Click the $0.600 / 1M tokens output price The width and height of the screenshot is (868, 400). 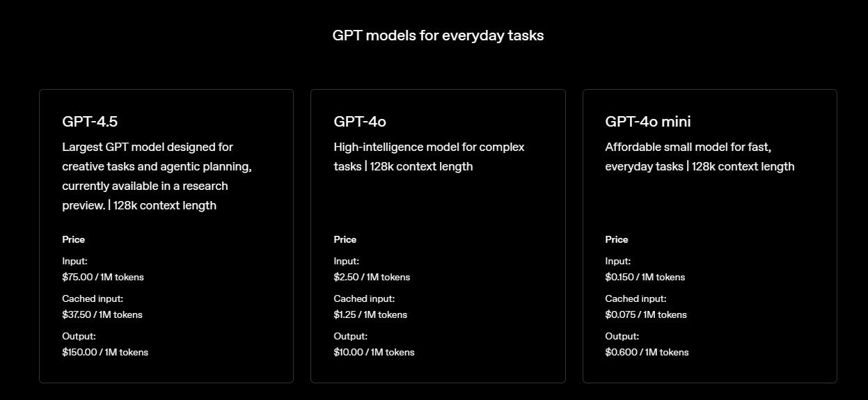(x=647, y=352)
